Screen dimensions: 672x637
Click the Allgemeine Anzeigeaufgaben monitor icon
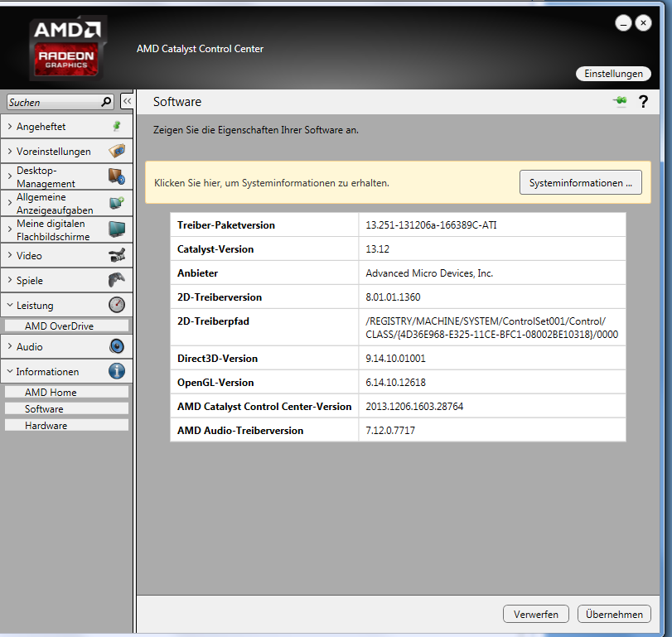pos(117,203)
